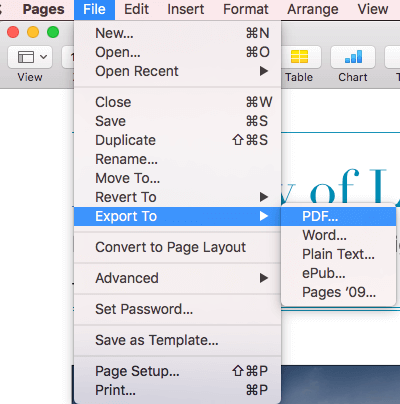Export the document to Word…

click(339, 235)
